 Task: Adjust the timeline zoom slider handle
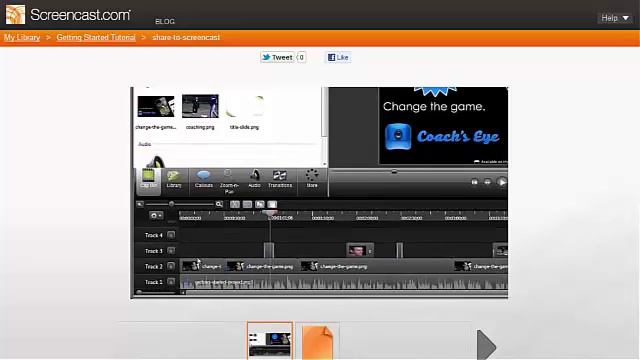coord(172,204)
